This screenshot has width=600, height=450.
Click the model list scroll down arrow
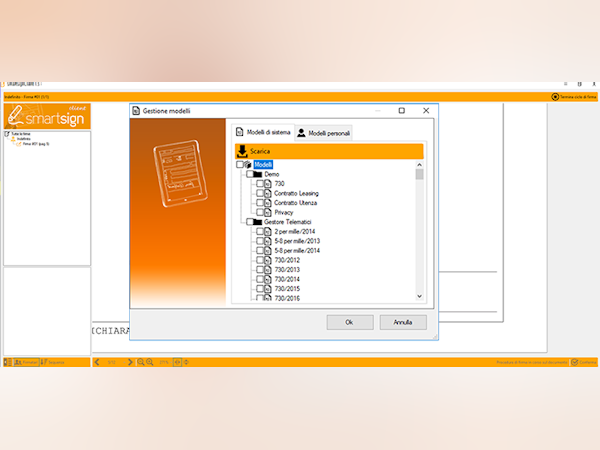click(x=419, y=296)
